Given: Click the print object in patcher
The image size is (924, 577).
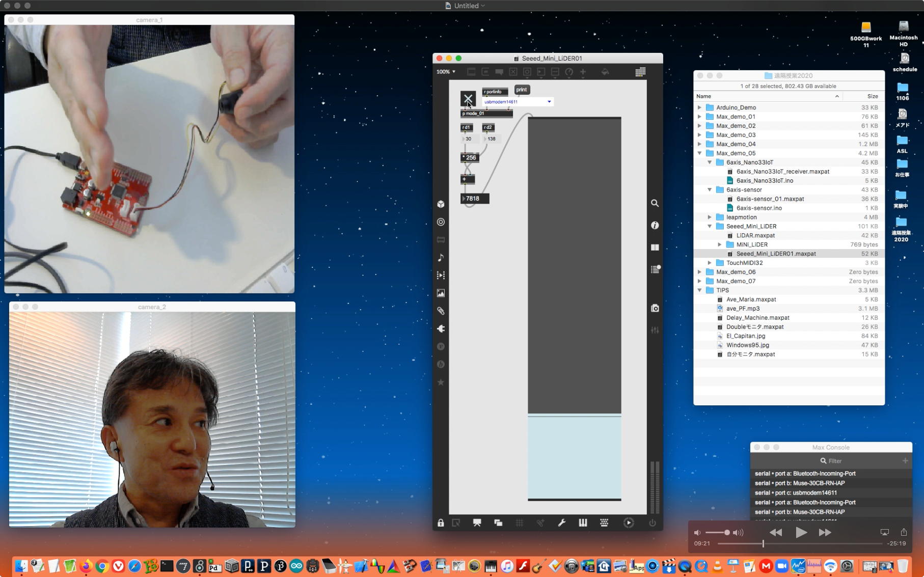Looking at the screenshot, I should point(522,90).
